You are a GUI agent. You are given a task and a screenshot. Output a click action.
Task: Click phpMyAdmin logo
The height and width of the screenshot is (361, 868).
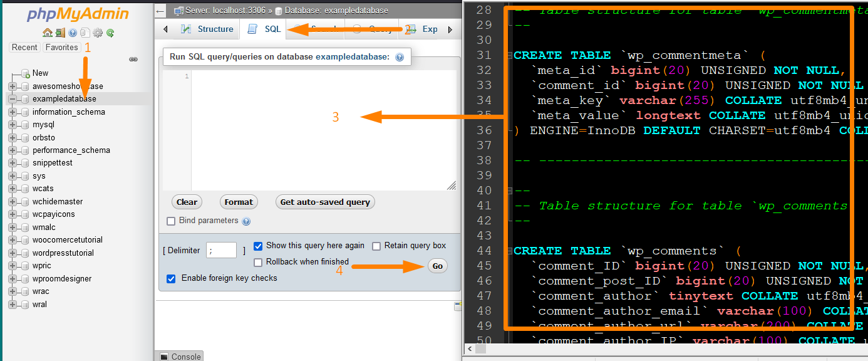pyautogui.click(x=78, y=14)
